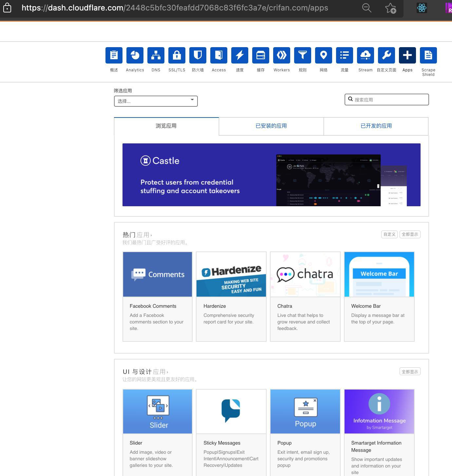The height and width of the screenshot is (476, 452).
Task: Open the Stream cloud icon
Action: click(x=365, y=55)
